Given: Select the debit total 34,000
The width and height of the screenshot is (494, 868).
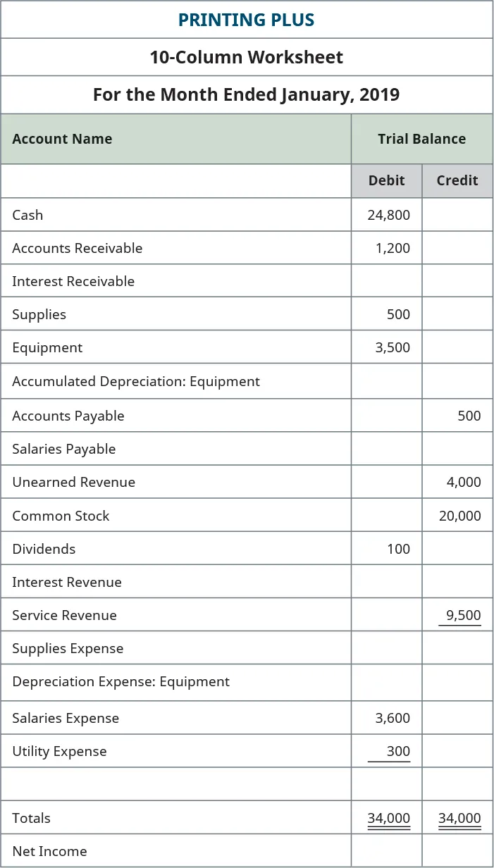Looking at the screenshot, I should tap(388, 818).
